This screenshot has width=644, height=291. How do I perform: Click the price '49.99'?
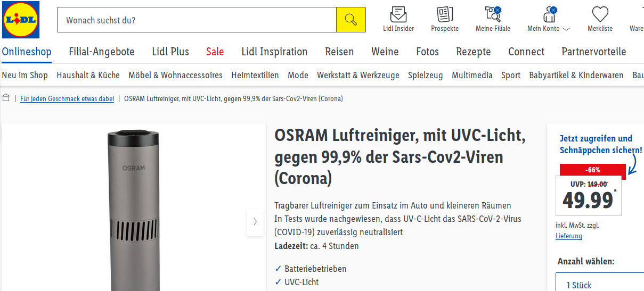click(x=588, y=200)
